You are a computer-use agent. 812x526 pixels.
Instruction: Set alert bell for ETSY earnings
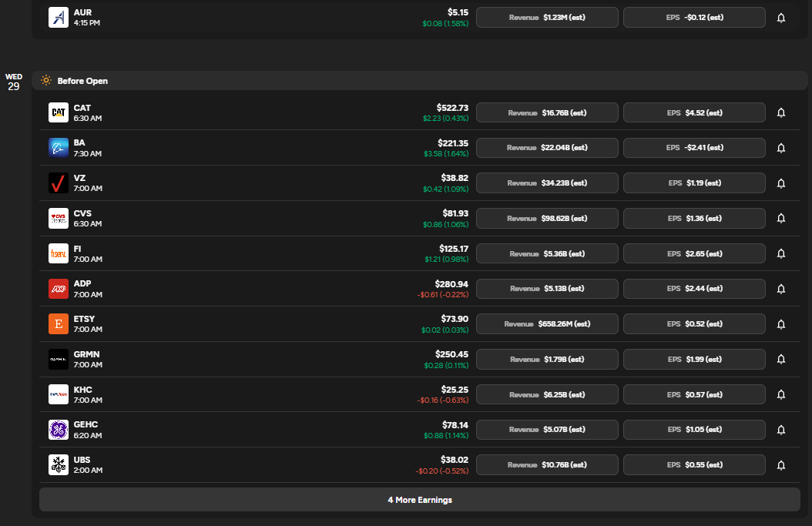pos(781,324)
